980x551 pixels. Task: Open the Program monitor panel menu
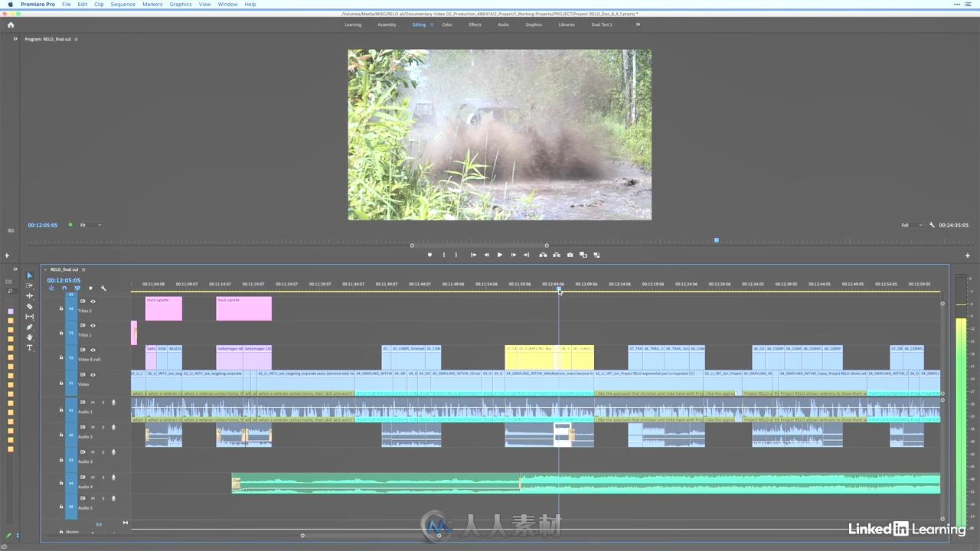pyautogui.click(x=76, y=39)
